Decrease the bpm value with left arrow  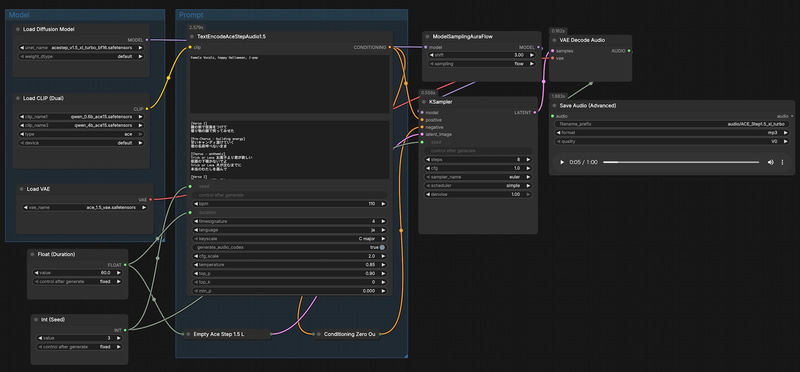pyautogui.click(x=195, y=204)
